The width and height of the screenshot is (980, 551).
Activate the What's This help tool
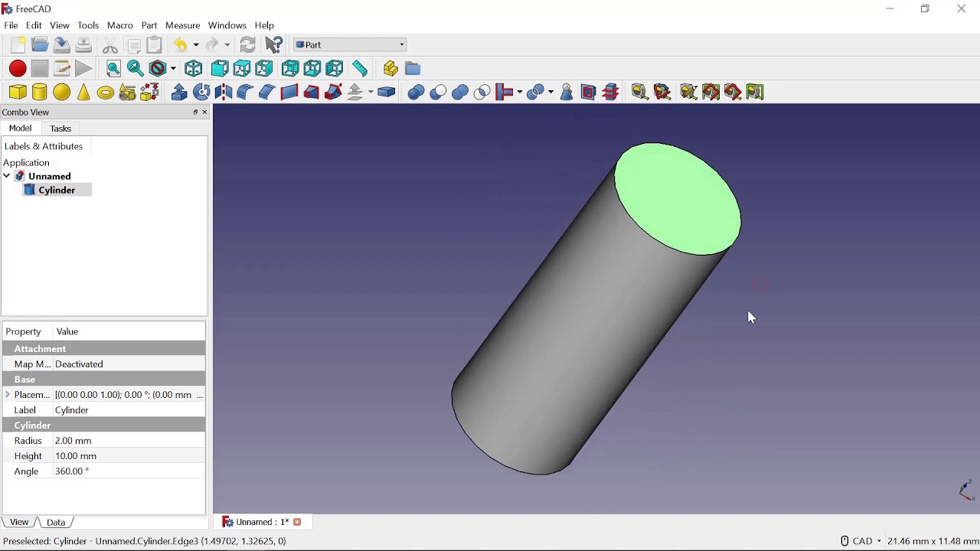coord(275,45)
